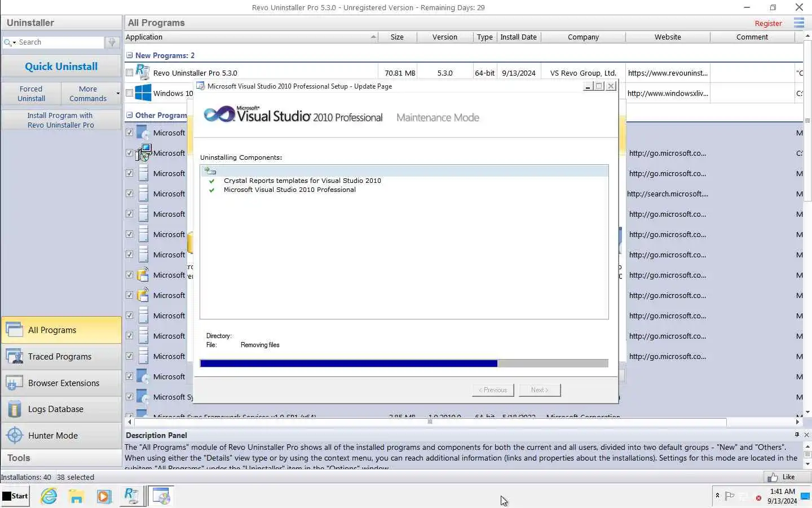This screenshot has height=508, width=812.
Task: Open the Logs Database module icon
Action: [14, 409]
